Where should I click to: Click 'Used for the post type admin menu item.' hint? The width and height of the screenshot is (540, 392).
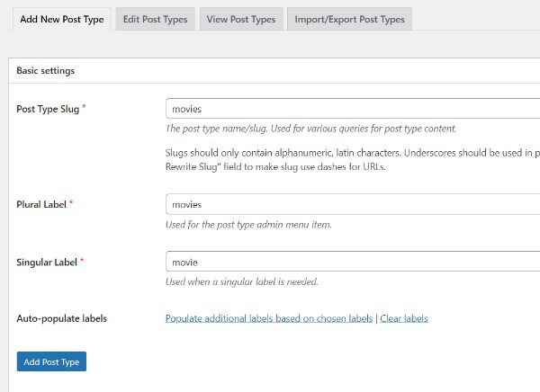(248, 225)
